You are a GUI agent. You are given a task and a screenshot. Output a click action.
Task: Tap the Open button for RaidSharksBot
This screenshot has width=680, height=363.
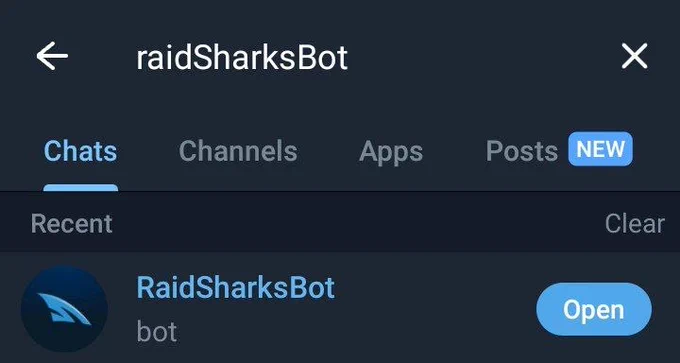594,309
